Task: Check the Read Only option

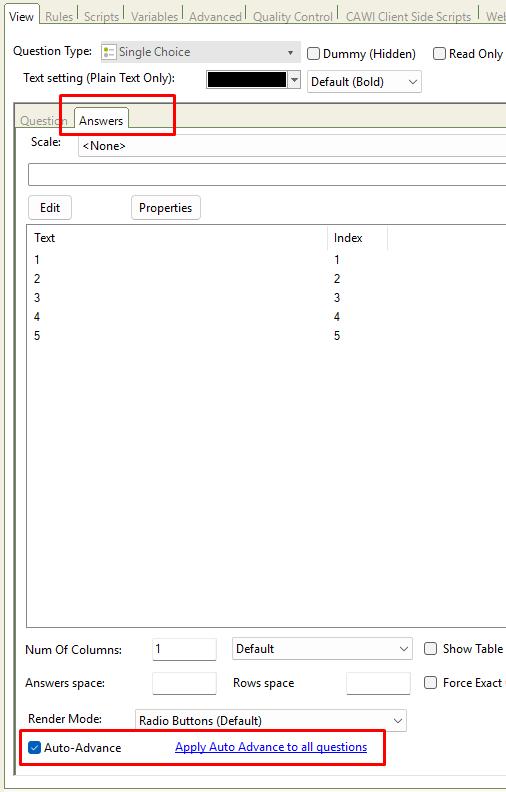Action: 439,54
